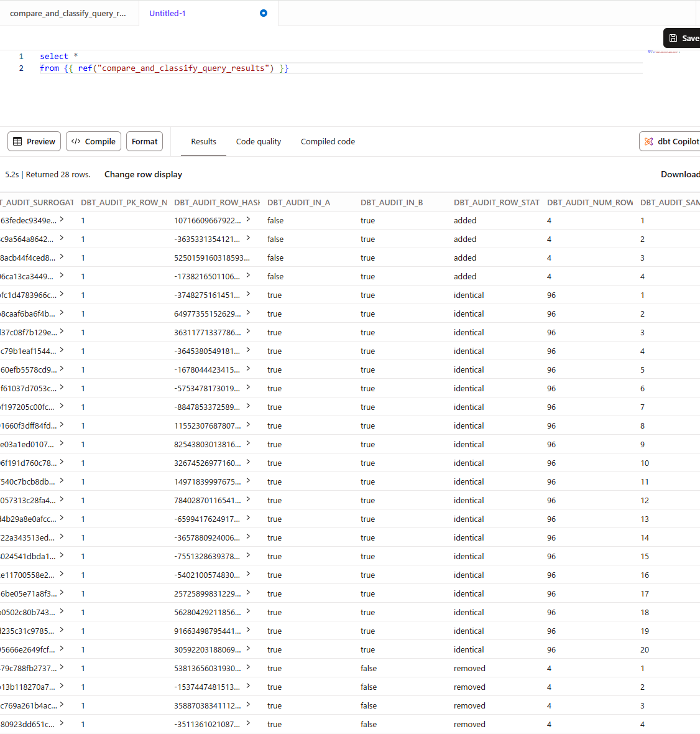The width and height of the screenshot is (700, 734).
Task: Click the DBT_AUDIT_PK_ROW_N column header
Action: click(124, 202)
